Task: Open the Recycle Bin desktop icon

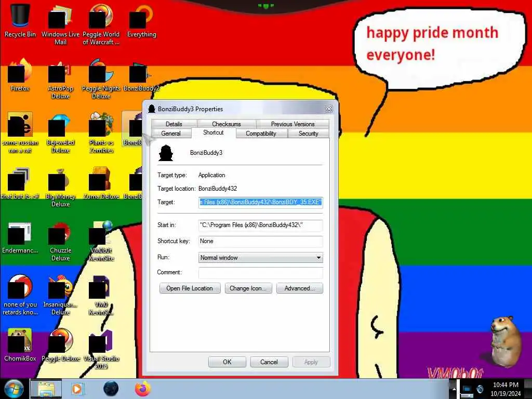Action: tap(20, 20)
